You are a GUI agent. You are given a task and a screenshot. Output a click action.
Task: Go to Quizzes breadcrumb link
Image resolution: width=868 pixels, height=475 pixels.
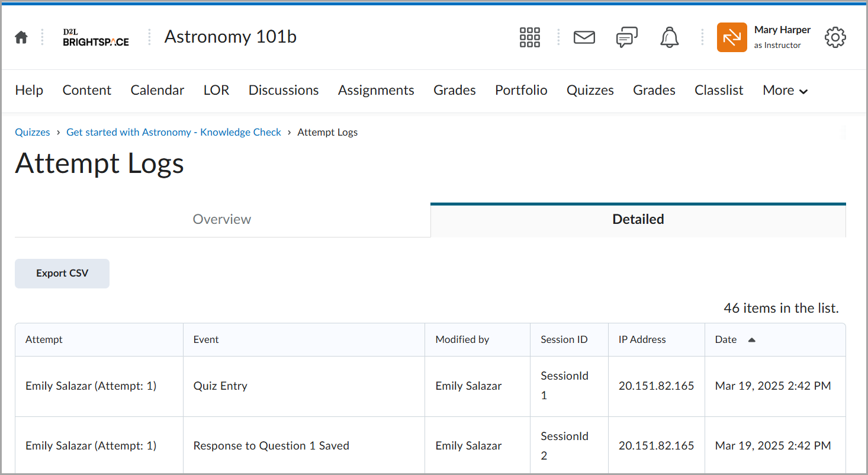[x=33, y=132]
